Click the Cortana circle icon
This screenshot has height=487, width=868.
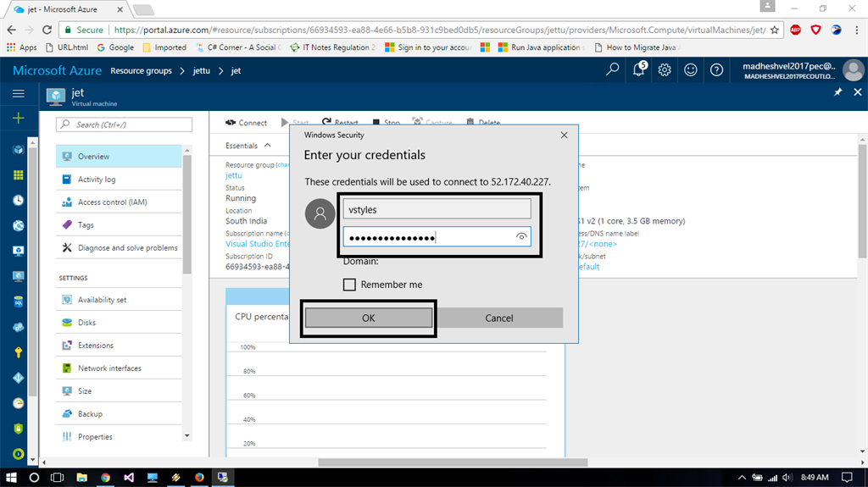point(34,477)
